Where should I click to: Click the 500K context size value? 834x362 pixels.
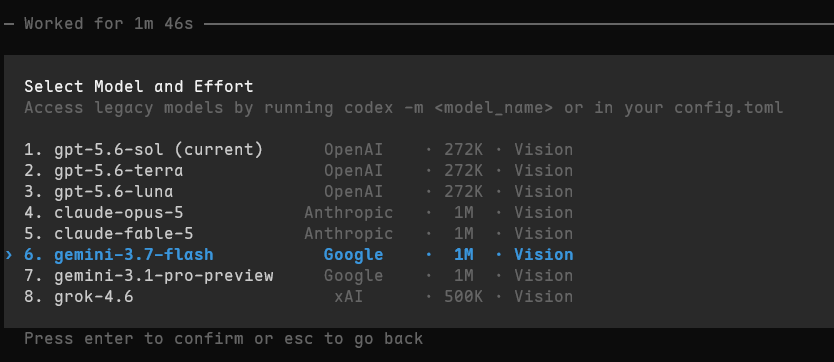(463, 296)
